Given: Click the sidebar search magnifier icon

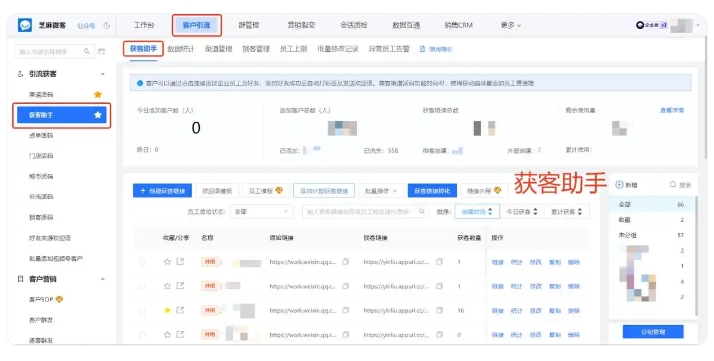Looking at the screenshot, I should 87,51.
